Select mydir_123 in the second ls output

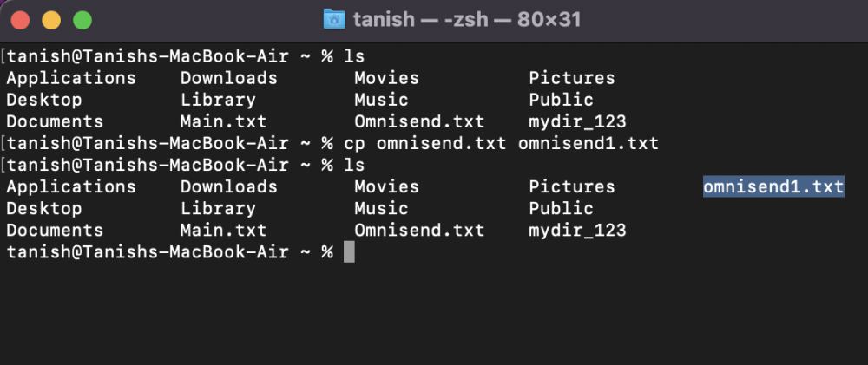tap(577, 231)
